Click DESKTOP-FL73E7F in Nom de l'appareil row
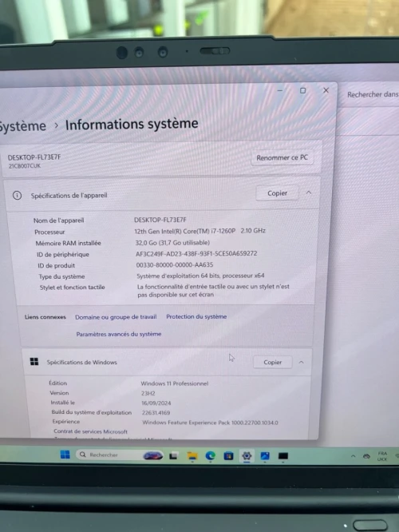Viewport: 399px width, 532px height. click(160, 220)
